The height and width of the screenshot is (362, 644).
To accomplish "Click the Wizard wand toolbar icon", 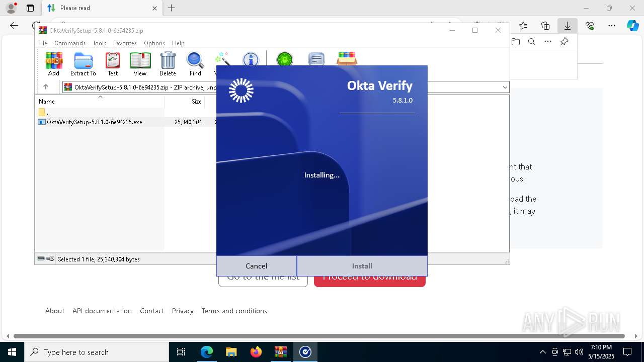I will pyautogui.click(x=222, y=59).
